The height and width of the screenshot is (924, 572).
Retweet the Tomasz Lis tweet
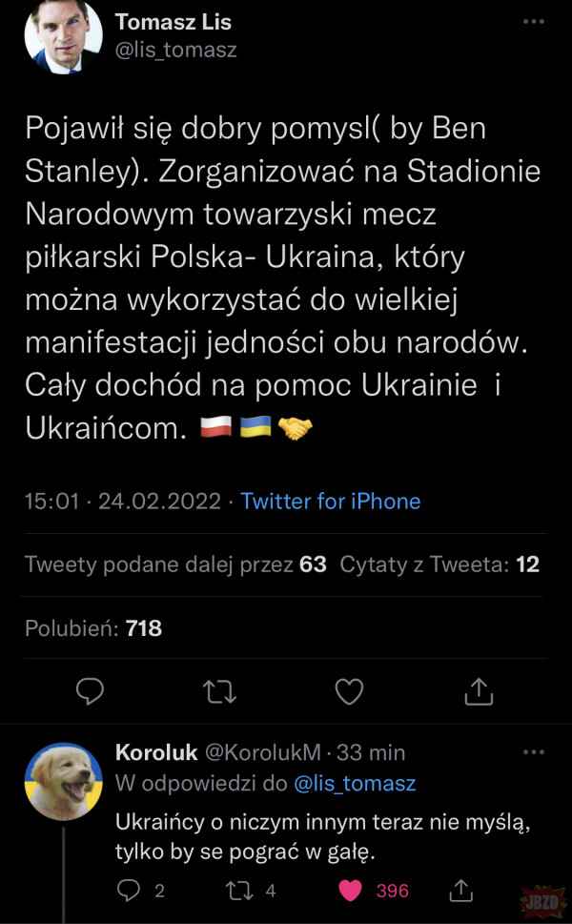pos(219,690)
